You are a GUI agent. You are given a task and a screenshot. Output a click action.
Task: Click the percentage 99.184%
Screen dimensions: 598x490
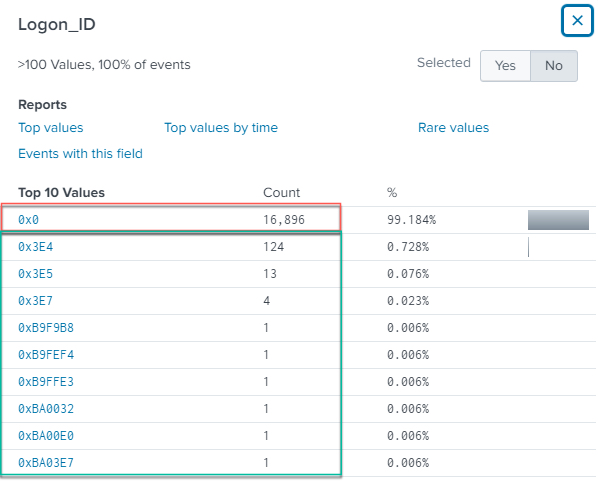pyautogui.click(x=412, y=220)
